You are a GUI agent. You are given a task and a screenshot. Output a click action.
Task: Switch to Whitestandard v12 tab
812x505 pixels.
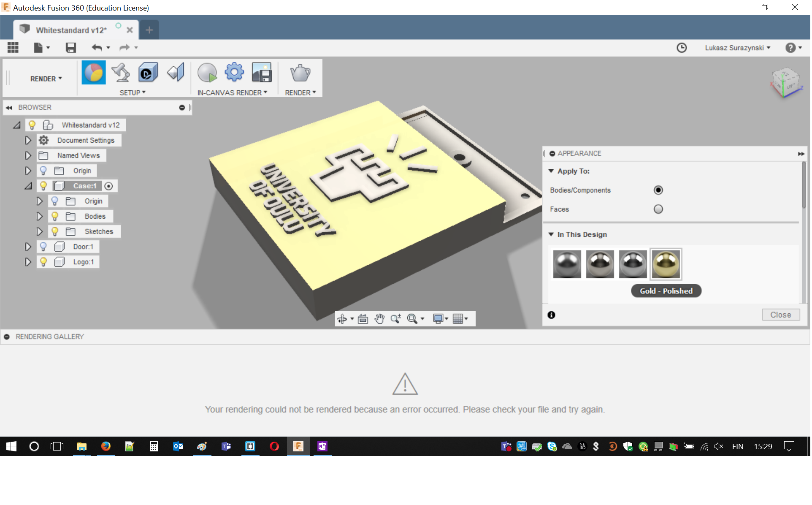71,30
